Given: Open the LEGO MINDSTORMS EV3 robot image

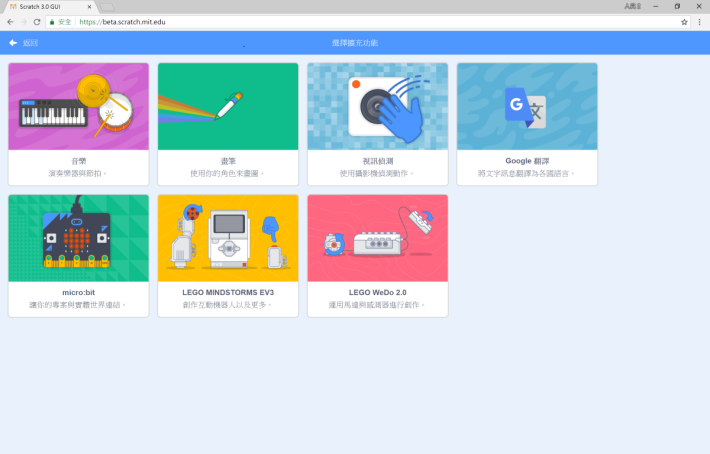Looking at the screenshot, I should coord(228,238).
